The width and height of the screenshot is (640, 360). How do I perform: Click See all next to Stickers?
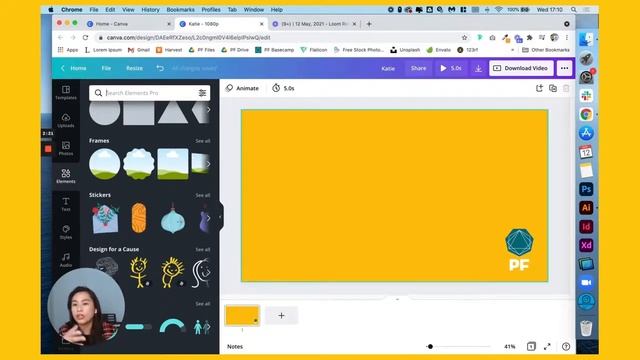coord(203,195)
